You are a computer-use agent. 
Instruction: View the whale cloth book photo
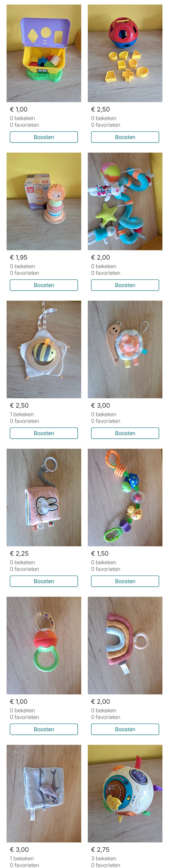click(x=44, y=794)
